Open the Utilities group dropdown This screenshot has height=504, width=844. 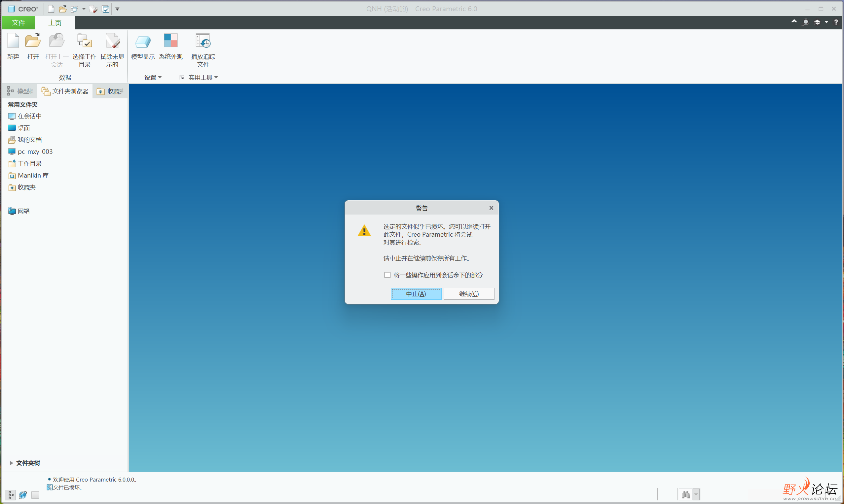[x=203, y=78]
